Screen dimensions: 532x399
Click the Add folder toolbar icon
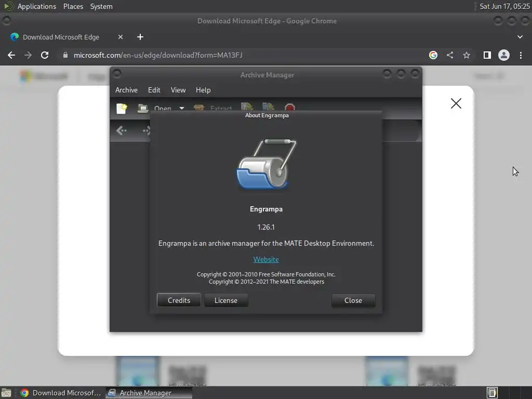point(268,107)
